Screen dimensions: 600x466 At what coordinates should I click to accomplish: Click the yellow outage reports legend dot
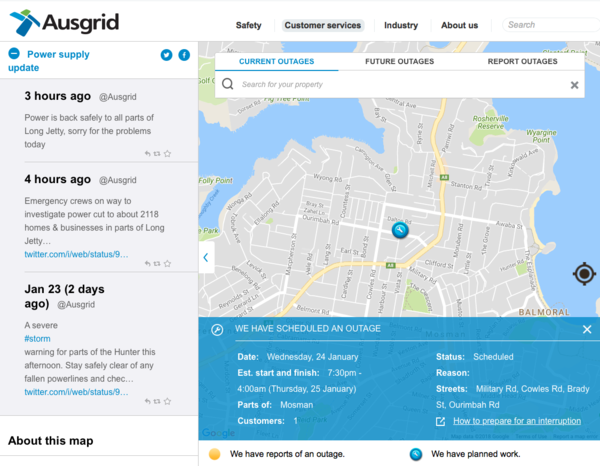[215, 454]
